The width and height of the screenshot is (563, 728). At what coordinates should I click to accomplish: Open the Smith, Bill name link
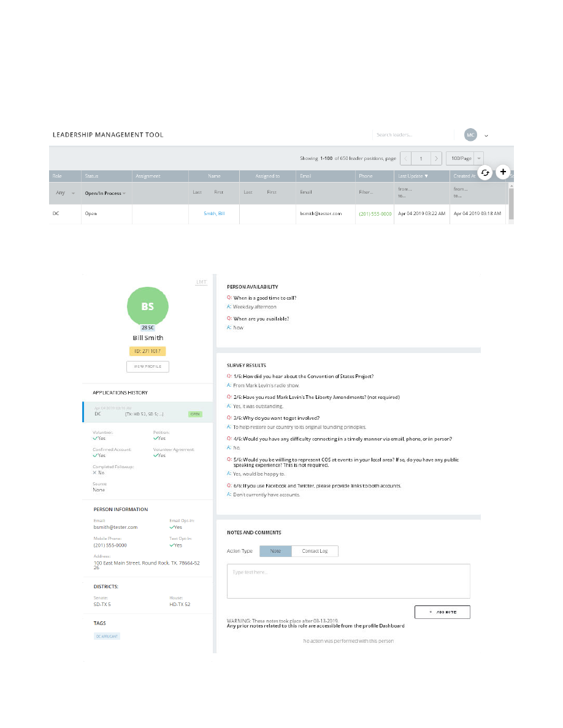[x=214, y=214]
